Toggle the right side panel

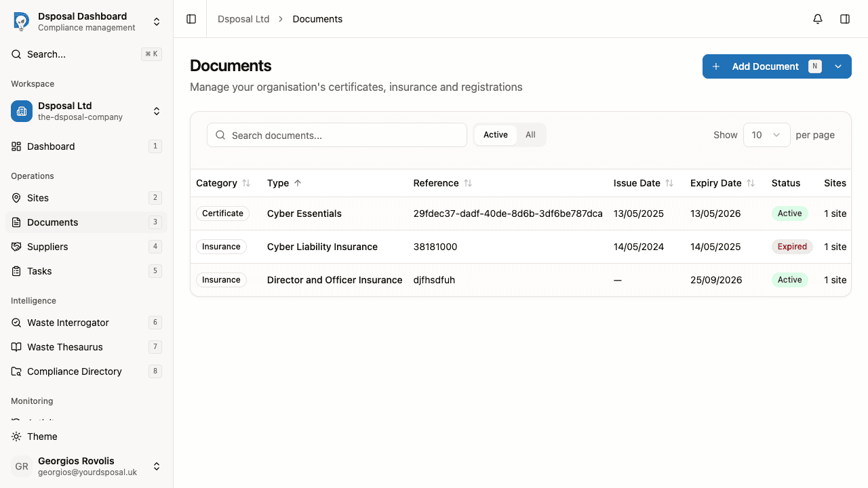click(x=845, y=19)
